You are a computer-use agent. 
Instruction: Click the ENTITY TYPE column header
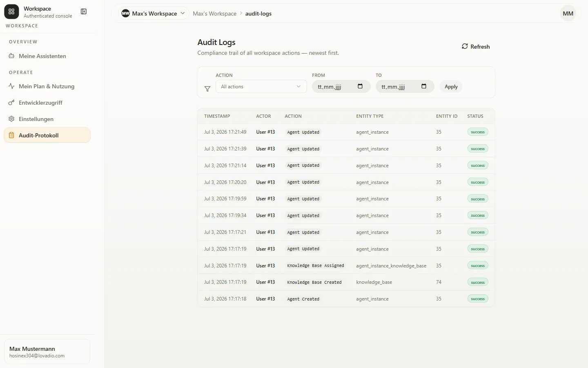pos(370,116)
